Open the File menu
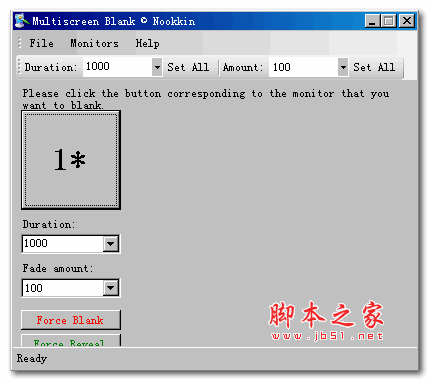 [41, 43]
